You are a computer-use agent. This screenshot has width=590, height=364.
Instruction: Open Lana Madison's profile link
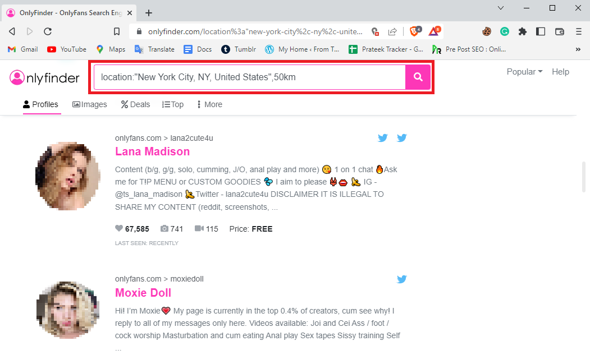[x=152, y=151]
